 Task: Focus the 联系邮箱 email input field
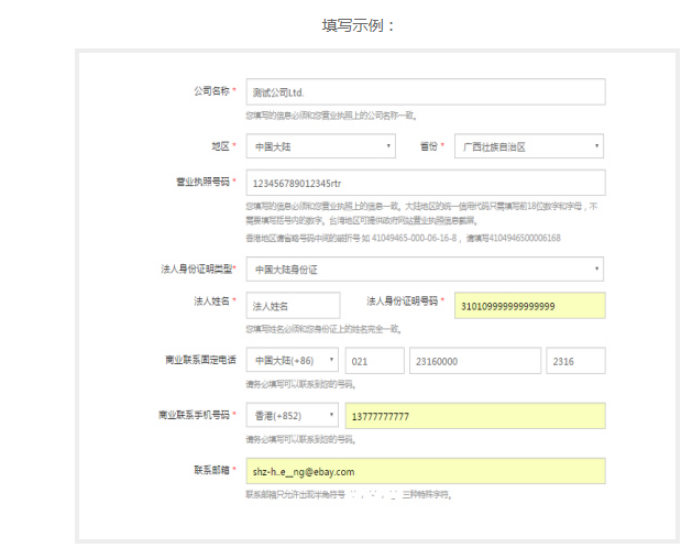[x=425, y=471]
